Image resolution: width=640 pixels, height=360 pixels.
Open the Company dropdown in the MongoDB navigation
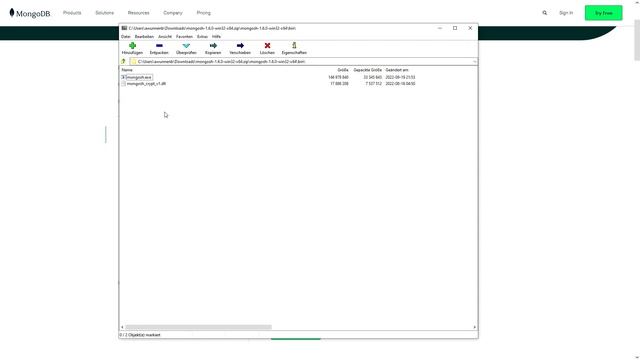[x=173, y=13]
